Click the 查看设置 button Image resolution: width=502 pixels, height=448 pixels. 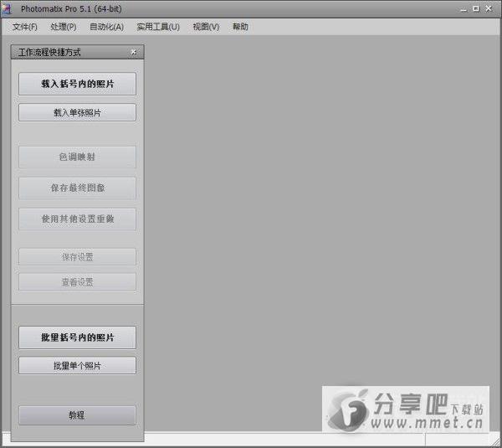[x=77, y=282]
